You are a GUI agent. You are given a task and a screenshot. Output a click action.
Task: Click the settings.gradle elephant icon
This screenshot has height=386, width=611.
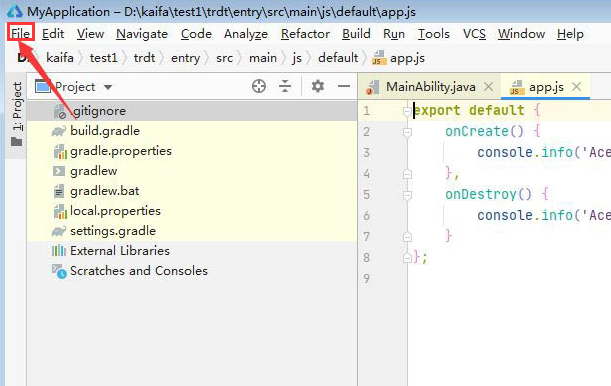click(59, 231)
